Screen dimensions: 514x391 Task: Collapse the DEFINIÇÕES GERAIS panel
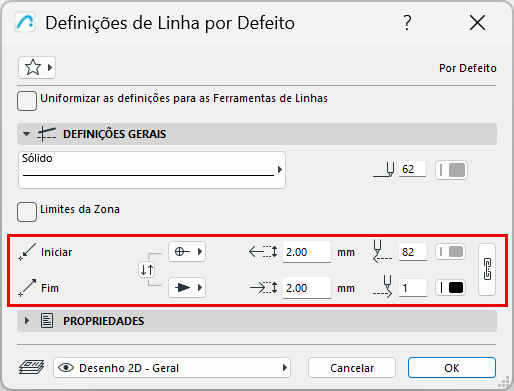(x=26, y=134)
